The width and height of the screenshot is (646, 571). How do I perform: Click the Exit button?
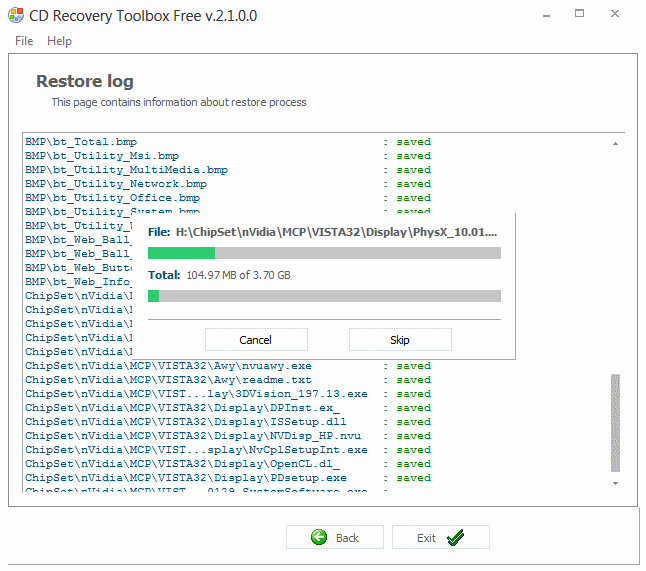pyautogui.click(x=440, y=537)
